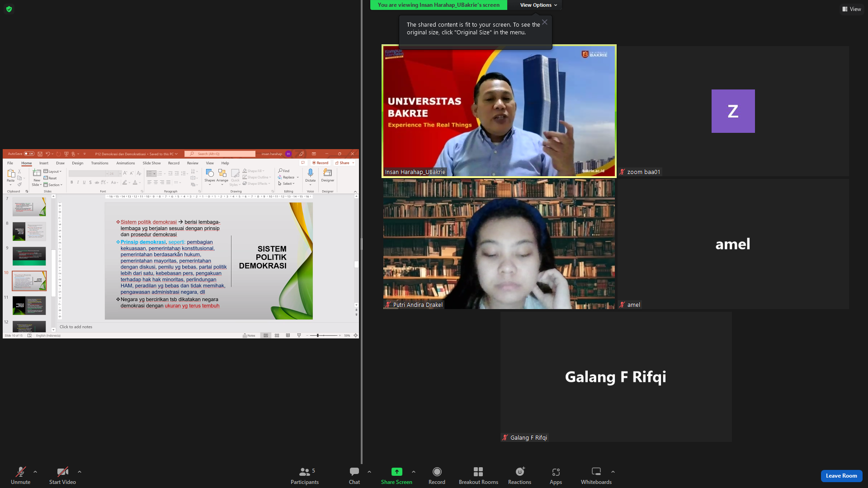Open video options arrow beside Start Video

point(80,472)
